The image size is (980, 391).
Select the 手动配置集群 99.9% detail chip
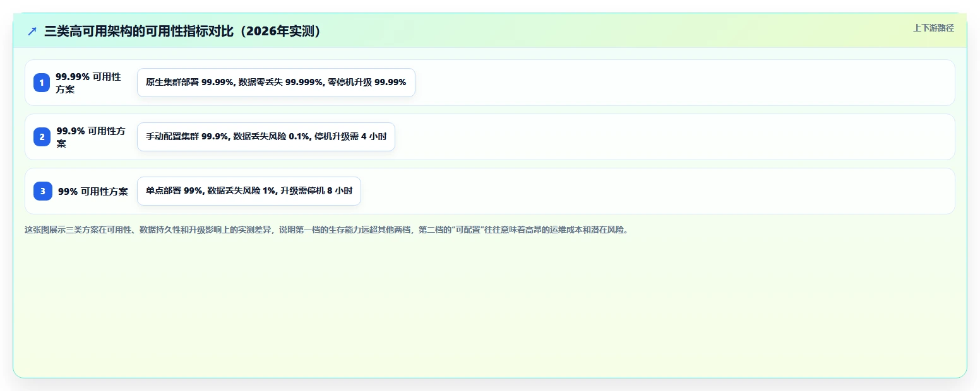(266, 137)
